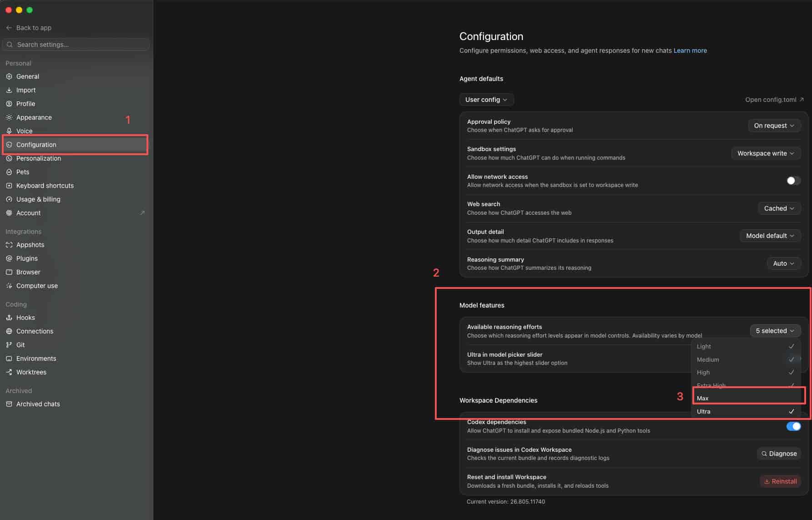Click the Configuration sidebar icon
The image size is (812, 520).
tap(9, 145)
